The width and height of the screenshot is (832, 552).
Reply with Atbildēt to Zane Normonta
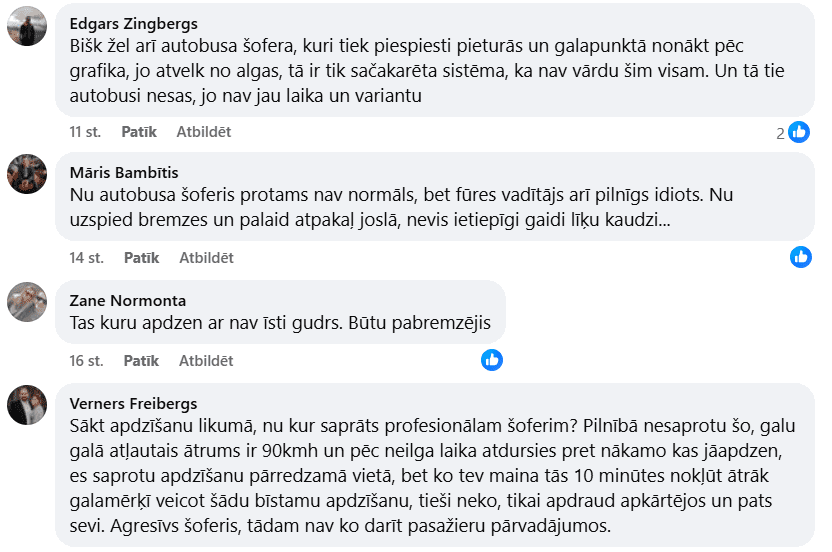tap(206, 361)
